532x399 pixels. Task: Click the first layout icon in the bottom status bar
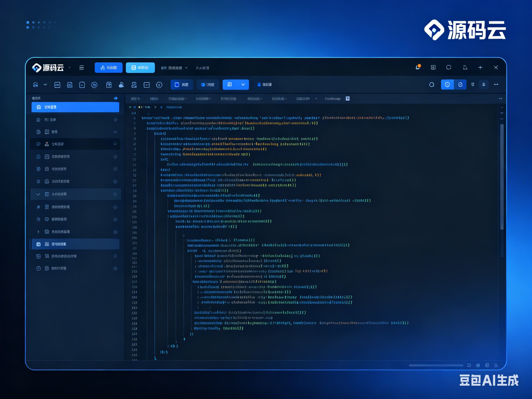pyautogui.click(x=469, y=365)
